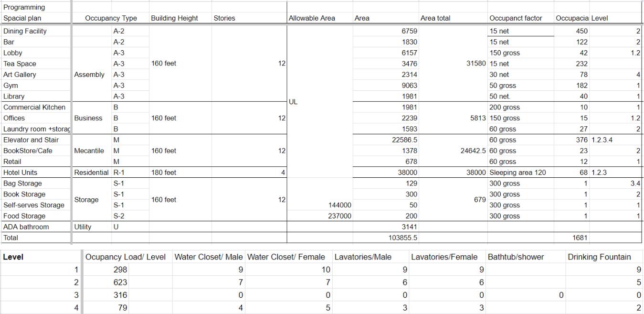Select the 'Drinking Fountain' header
This screenshot has width=644, height=314.
point(604,257)
